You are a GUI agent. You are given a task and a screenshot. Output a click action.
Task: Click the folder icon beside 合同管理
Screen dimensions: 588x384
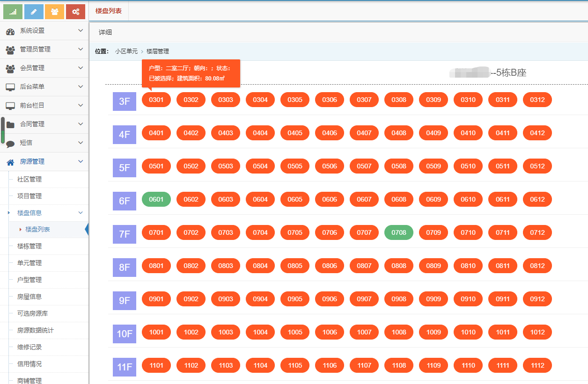(10, 124)
